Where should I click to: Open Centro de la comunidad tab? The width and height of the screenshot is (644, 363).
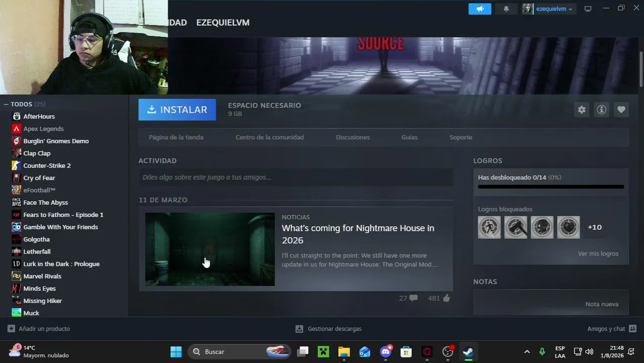(270, 137)
